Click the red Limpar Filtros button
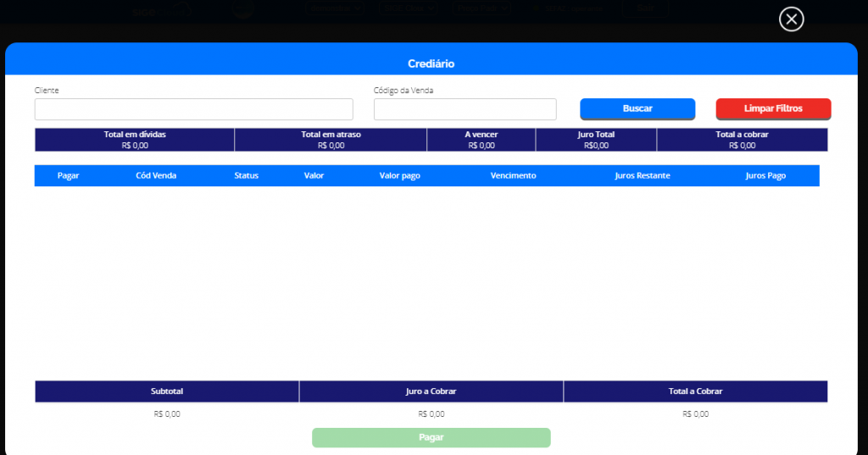868x455 pixels. [x=773, y=108]
